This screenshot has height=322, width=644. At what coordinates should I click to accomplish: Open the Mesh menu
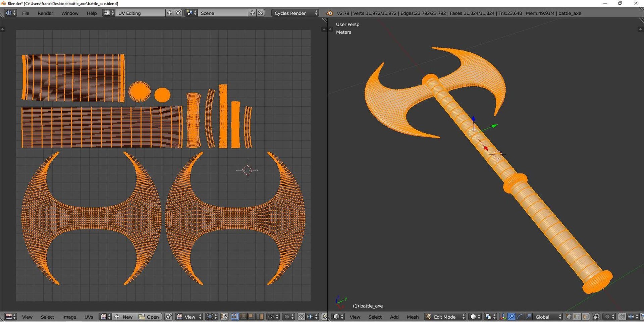[x=413, y=317]
